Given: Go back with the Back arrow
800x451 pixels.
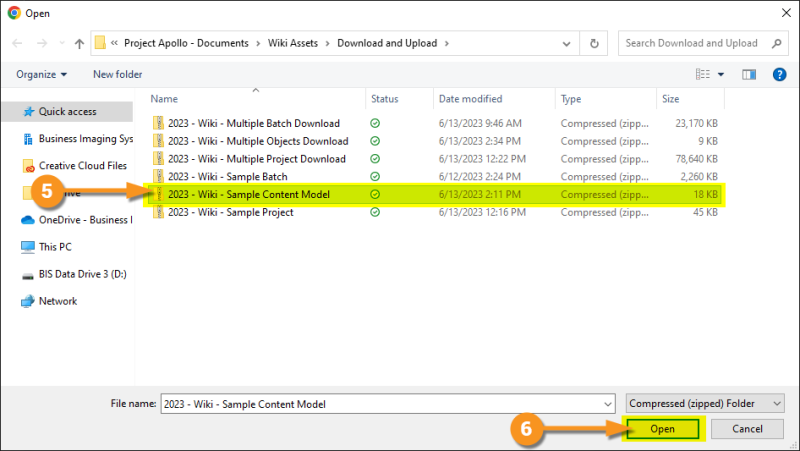Looking at the screenshot, I should [17, 43].
